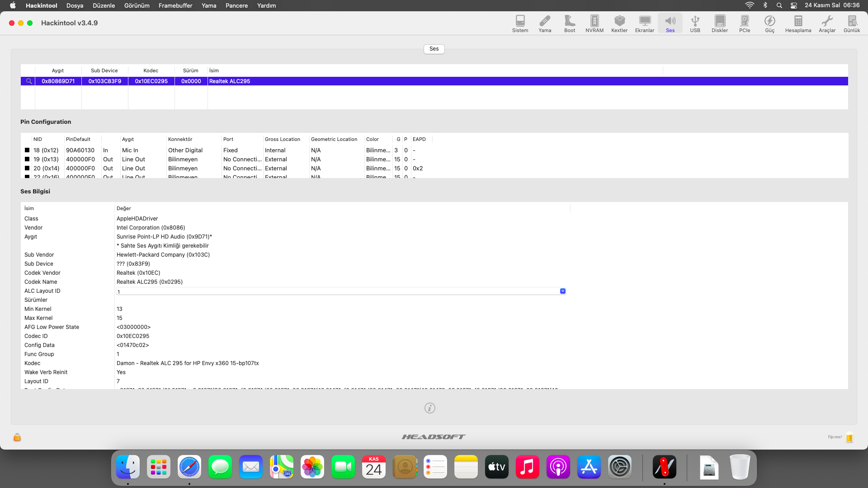Open macOS Control Center in menu bar
Viewport: 868px width, 488px height.
[x=793, y=5]
